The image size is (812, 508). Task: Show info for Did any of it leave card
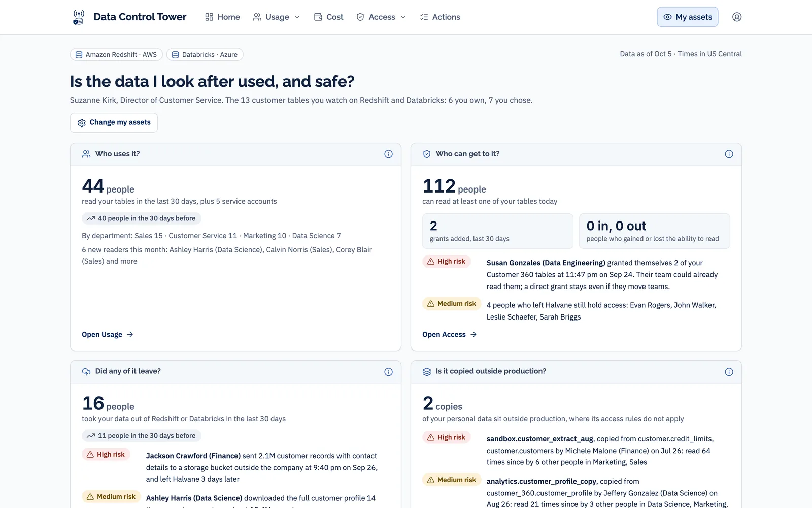pyautogui.click(x=388, y=372)
